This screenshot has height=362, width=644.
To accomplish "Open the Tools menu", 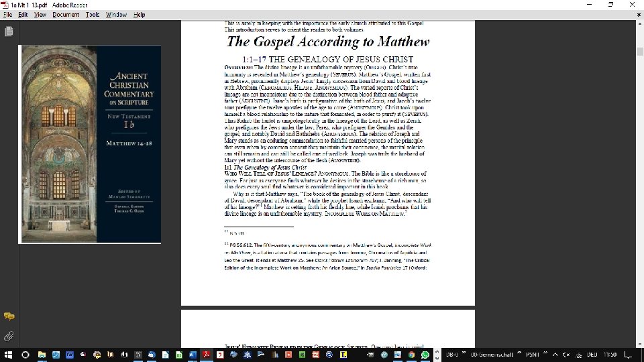I will [x=93, y=14].
